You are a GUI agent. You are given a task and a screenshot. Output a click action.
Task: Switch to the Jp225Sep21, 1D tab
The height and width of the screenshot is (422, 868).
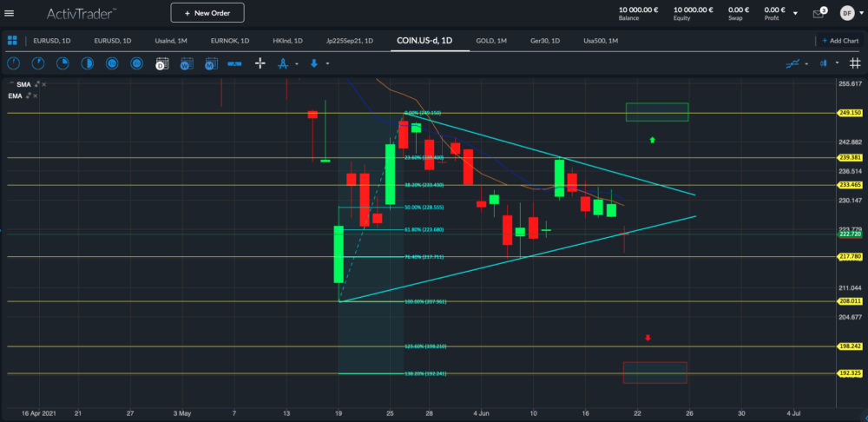350,41
